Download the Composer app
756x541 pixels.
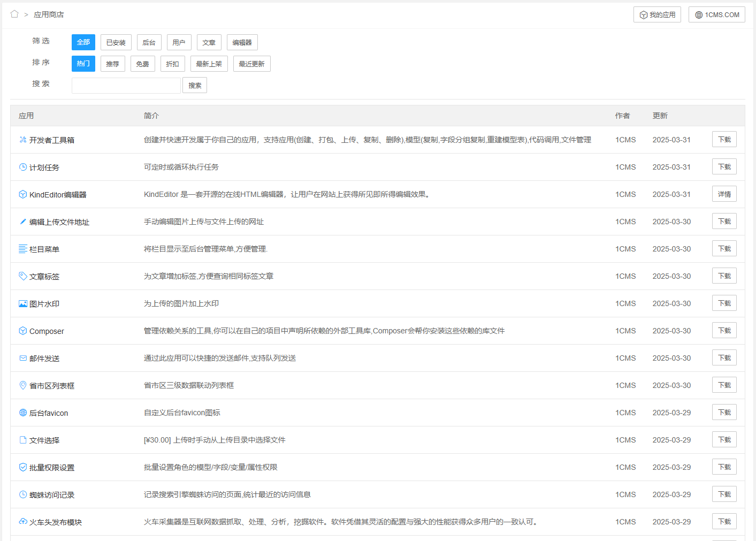pyautogui.click(x=724, y=330)
